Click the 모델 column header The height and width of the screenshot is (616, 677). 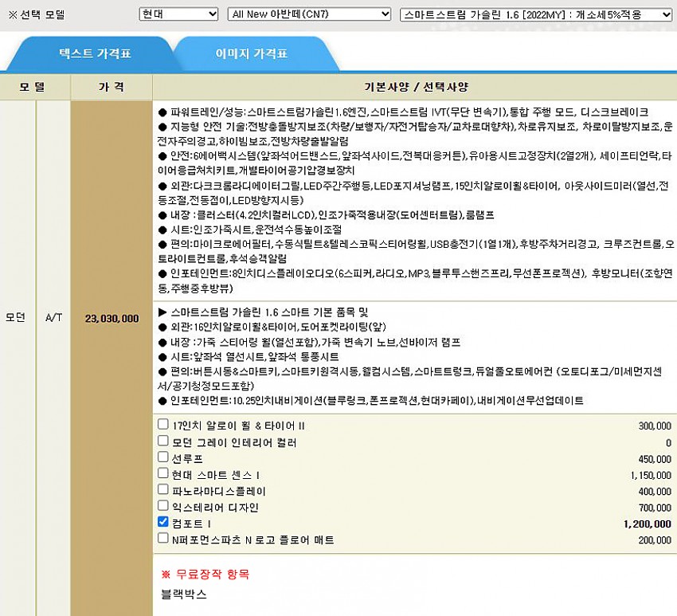coord(35,86)
